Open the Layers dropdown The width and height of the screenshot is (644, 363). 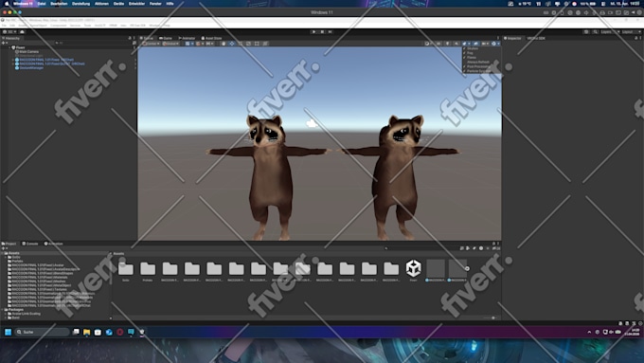(609, 31)
